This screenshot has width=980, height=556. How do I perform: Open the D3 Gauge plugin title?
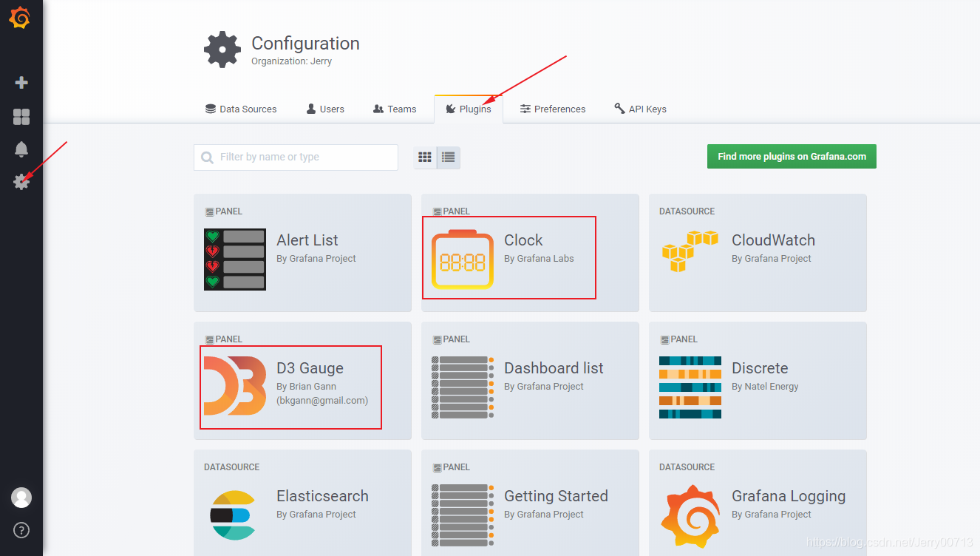coord(310,368)
